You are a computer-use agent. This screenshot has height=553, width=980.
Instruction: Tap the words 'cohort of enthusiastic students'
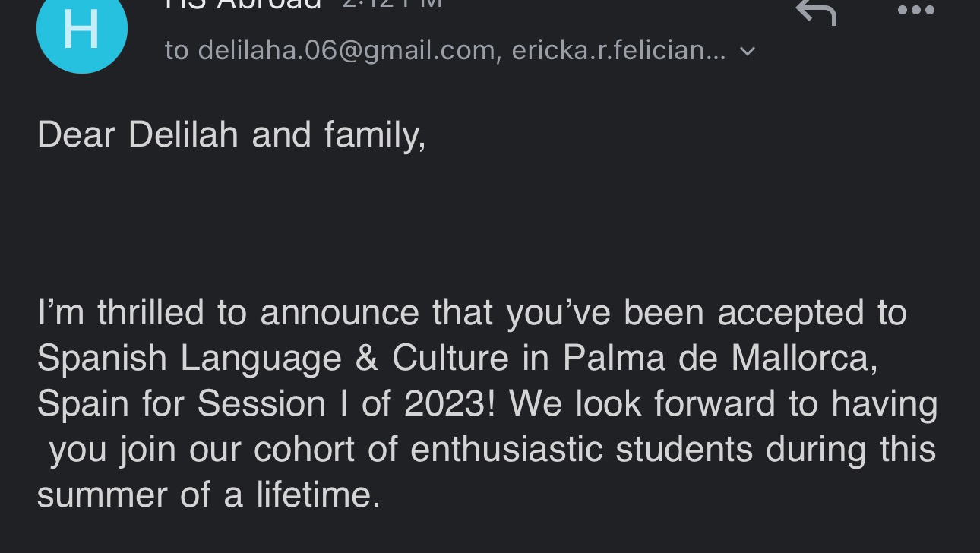[x=503, y=449]
